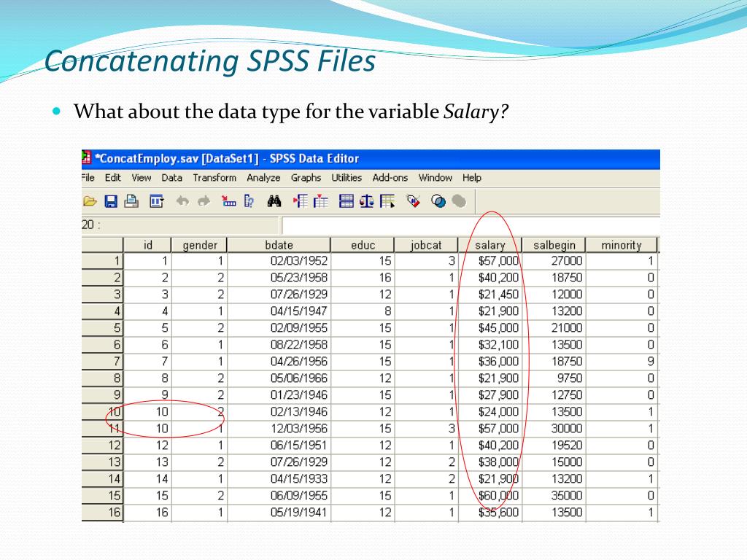Open the Variables info icon
The image size is (747, 560).
(249, 201)
